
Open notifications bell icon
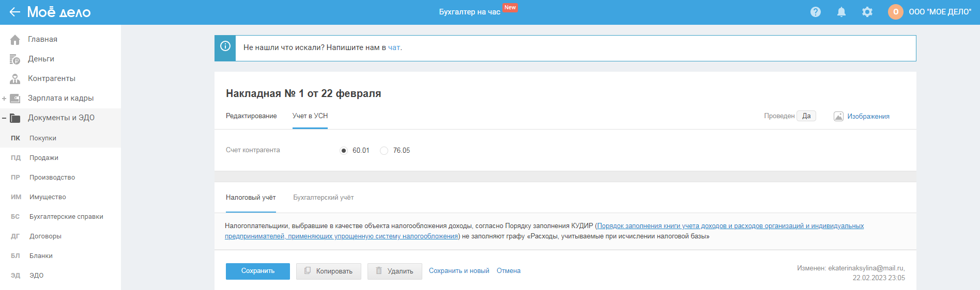click(841, 12)
